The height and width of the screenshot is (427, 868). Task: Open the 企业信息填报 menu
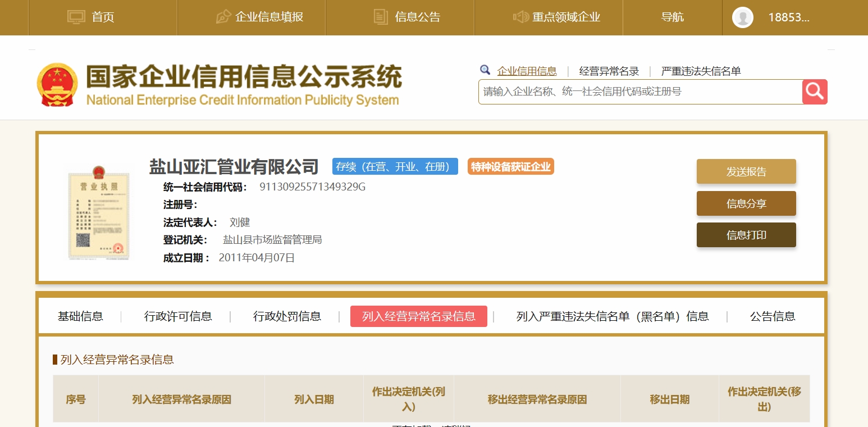tap(269, 17)
